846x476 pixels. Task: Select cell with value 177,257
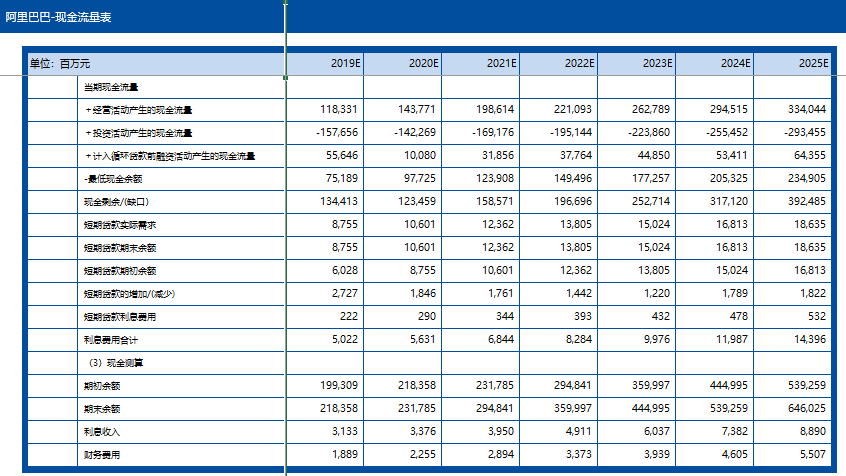tap(637, 179)
